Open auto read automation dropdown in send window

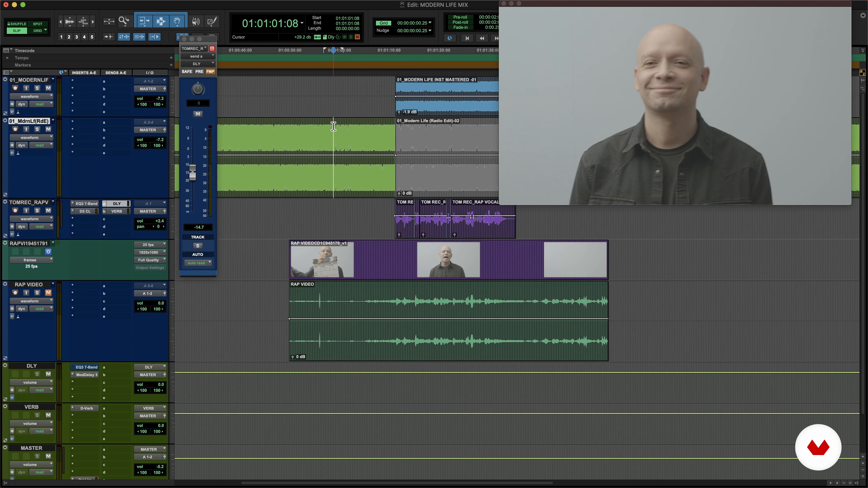coord(198,263)
